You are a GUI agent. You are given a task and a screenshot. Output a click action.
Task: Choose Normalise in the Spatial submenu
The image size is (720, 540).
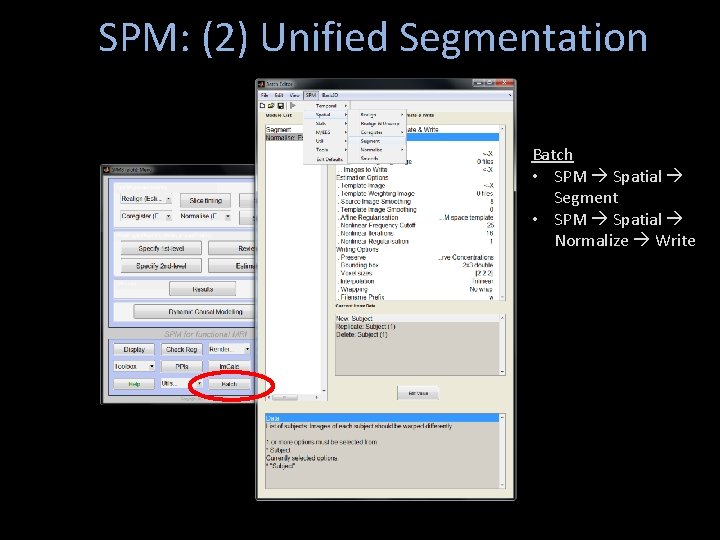(377, 150)
